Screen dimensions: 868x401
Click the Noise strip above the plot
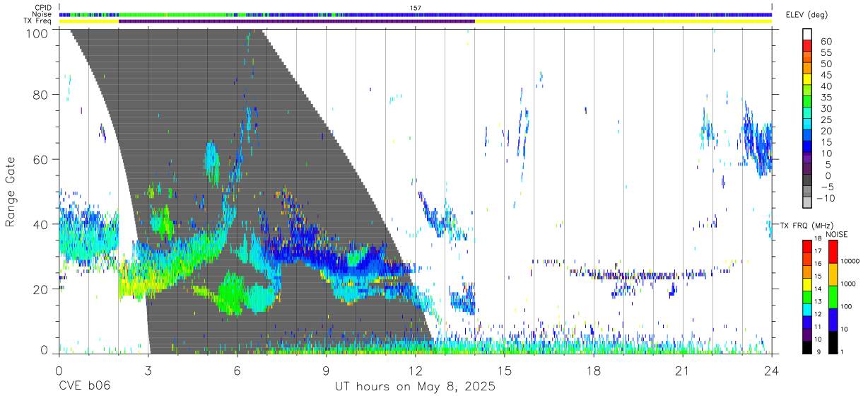pyautogui.click(x=416, y=15)
